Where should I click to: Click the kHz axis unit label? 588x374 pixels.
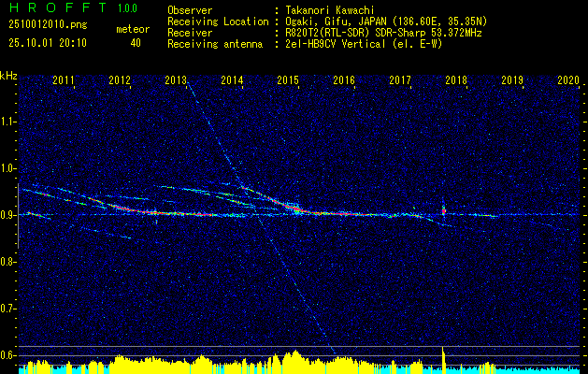(8, 76)
